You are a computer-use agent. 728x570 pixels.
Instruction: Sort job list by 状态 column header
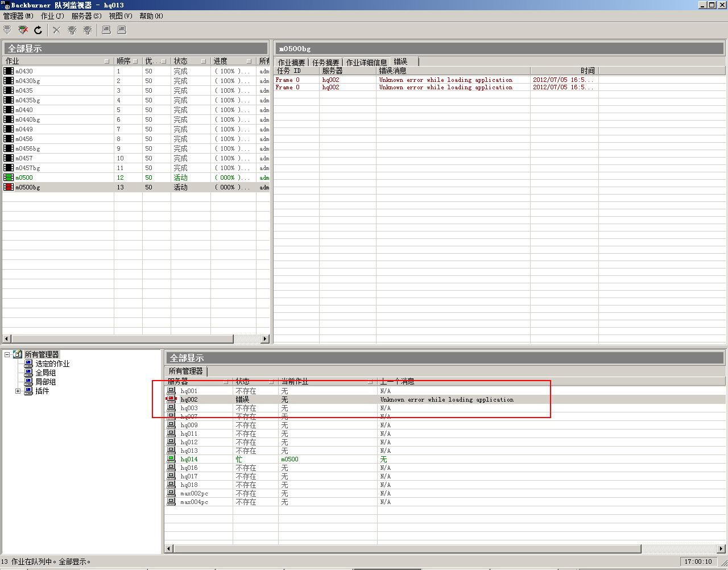[191, 61]
